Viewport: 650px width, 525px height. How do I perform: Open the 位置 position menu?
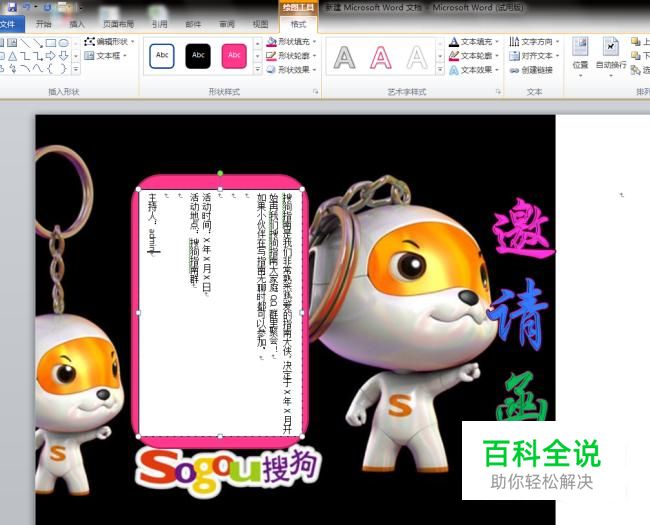[580, 57]
